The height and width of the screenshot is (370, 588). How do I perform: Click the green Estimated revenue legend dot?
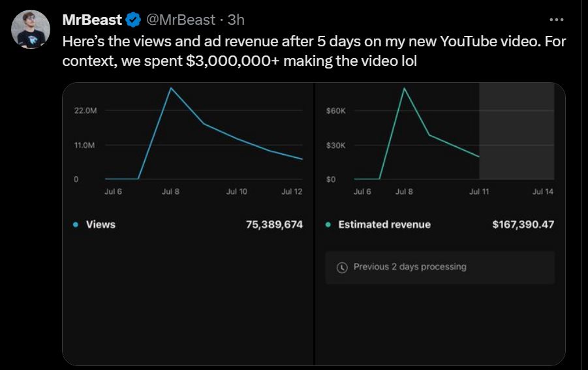pos(328,224)
